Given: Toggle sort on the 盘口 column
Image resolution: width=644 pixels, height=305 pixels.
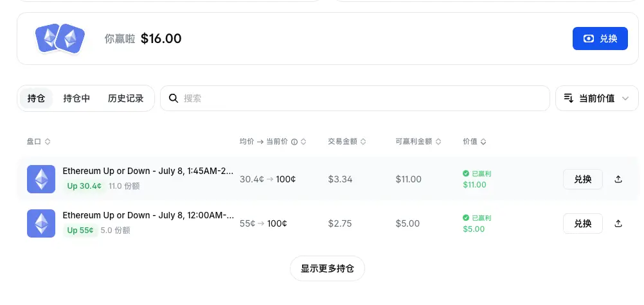Looking at the screenshot, I should pyautogui.click(x=47, y=142).
